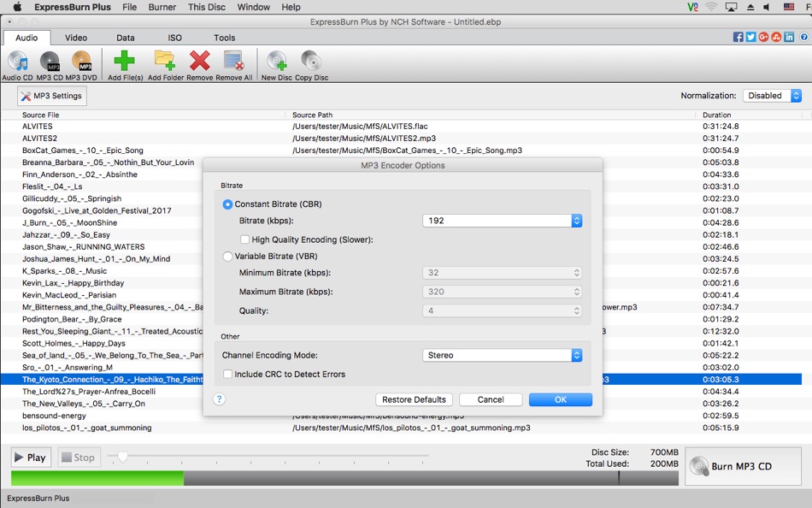
Task: Select the ALVITES2 row
Action: (402, 139)
